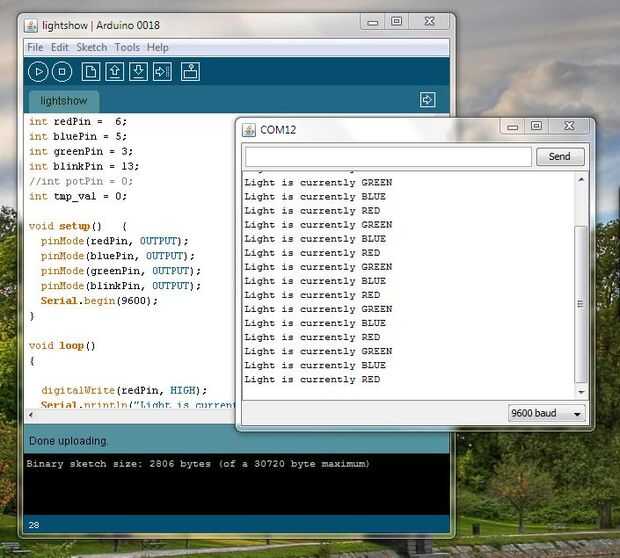Image resolution: width=620 pixels, height=558 pixels.
Task: Click 'pinMode(greenPin, OUTPUT);' line
Action: click(x=121, y=271)
